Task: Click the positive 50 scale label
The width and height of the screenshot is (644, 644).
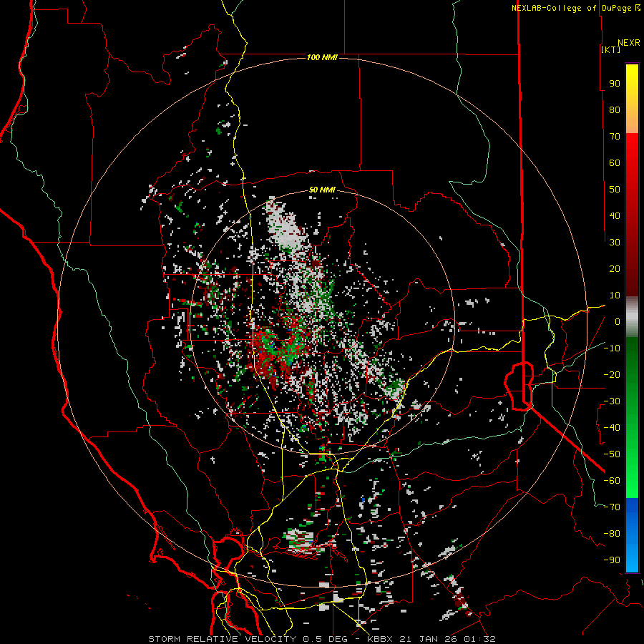Action: [x=615, y=190]
